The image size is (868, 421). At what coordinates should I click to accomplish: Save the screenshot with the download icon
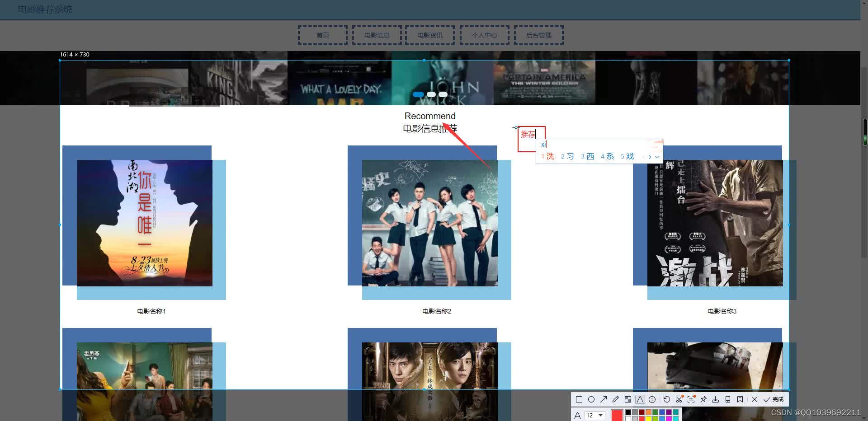[x=716, y=399]
